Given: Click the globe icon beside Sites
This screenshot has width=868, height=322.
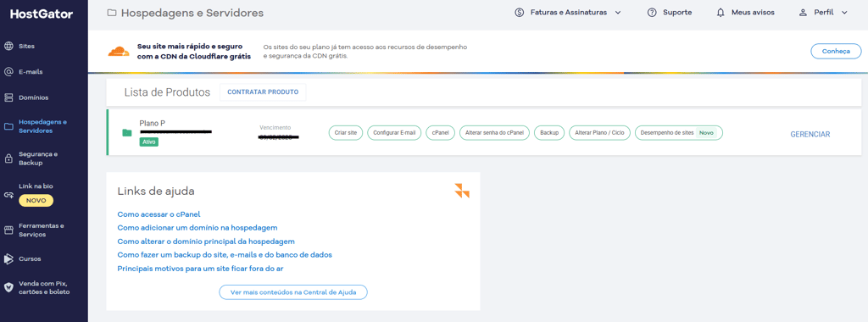Looking at the screenshot, I should point(8,46).
